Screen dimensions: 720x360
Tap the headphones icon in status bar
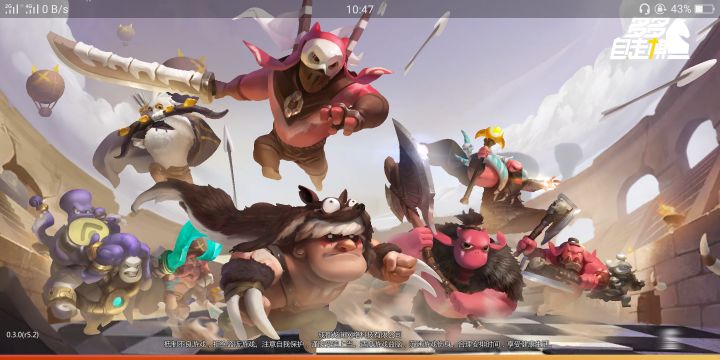[644, 9]
